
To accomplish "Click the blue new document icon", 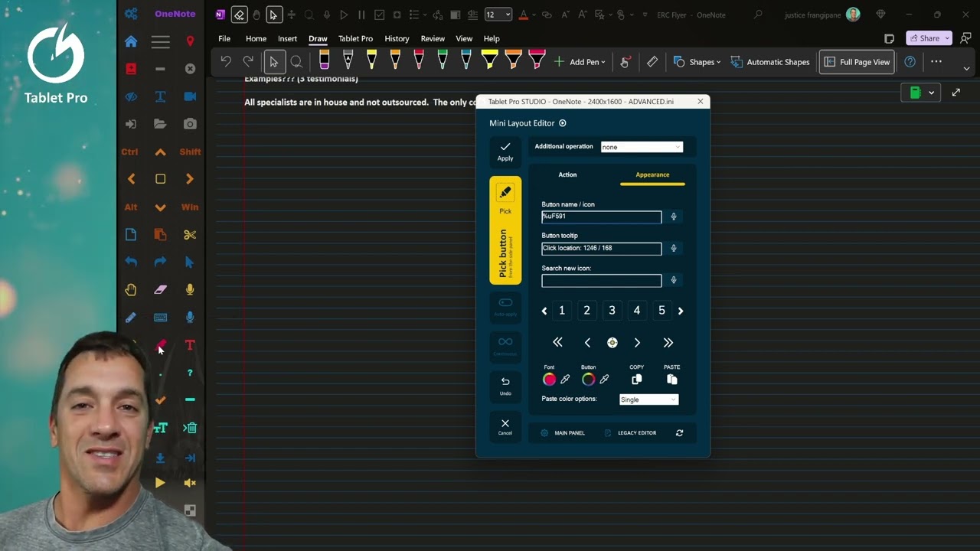I will (131, 234).
